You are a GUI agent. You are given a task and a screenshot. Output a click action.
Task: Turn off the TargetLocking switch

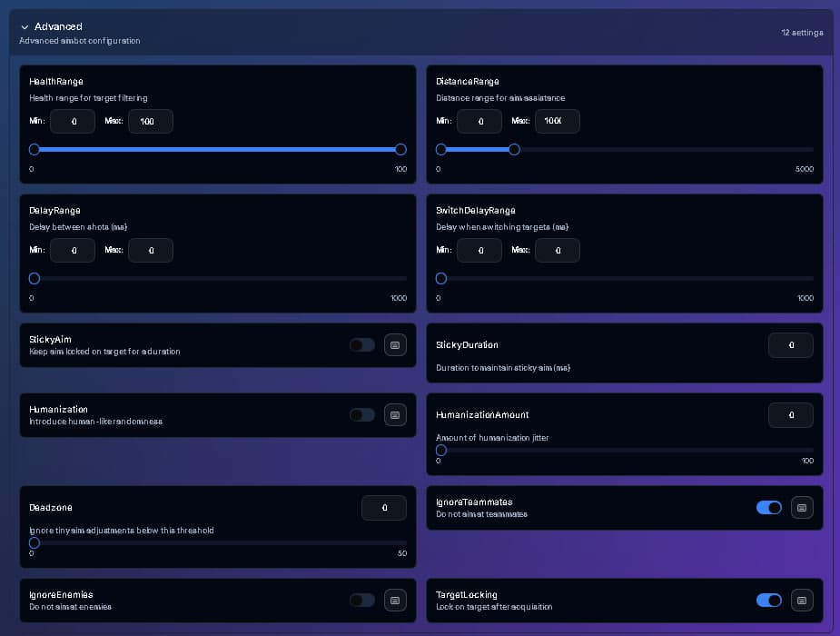(x=768, y=601)
